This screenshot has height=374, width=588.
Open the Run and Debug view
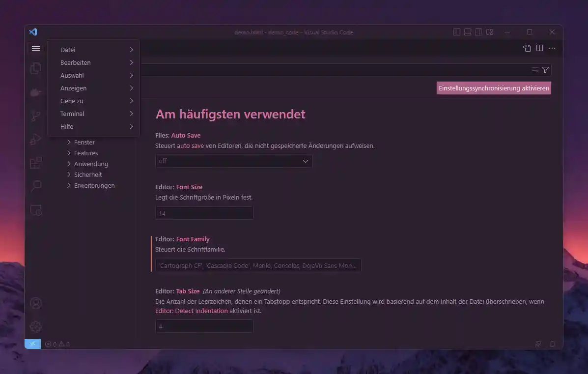tap(36, 139)
